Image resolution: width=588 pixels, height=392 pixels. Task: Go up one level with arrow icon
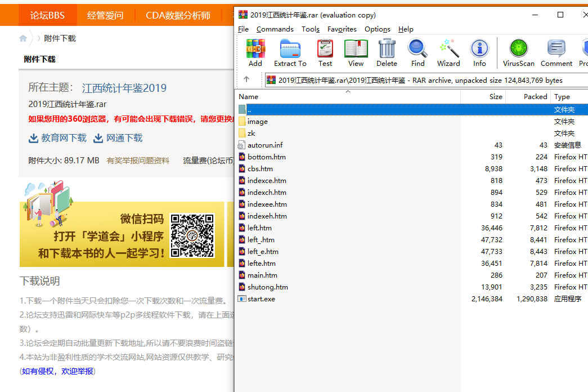point(246,79)
